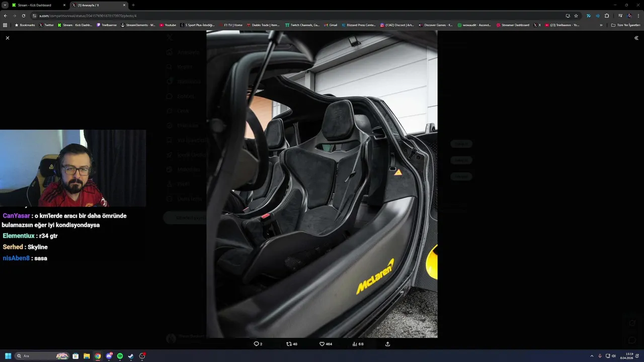The image size is (644, 362).
Task: Share the photo post
Action: (x=387, y=344)
